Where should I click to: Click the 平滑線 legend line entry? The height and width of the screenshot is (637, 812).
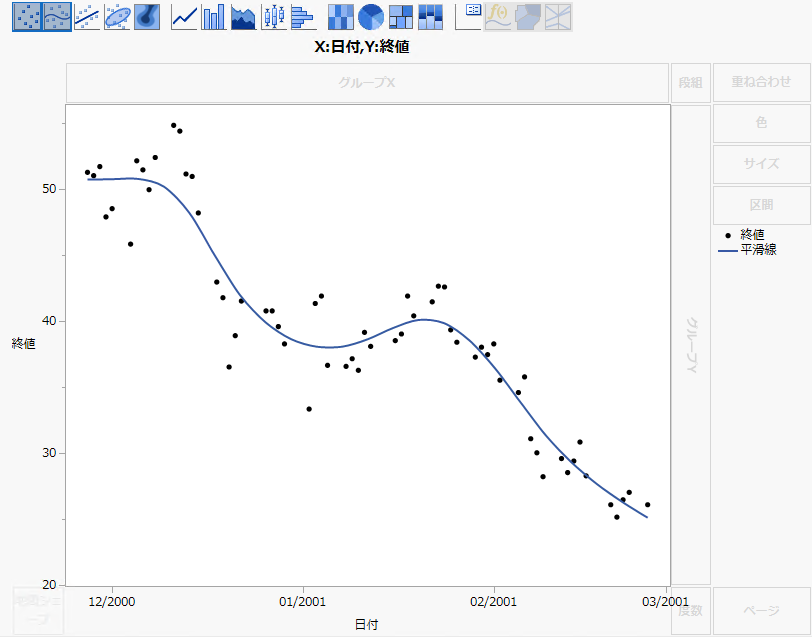coord(747,250)
